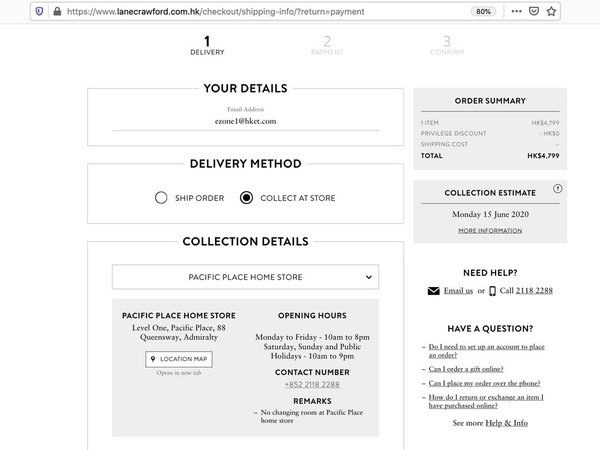Open the browser page actions ellipsis menu
The width and height of the screenshot is (600, 450).
(x=519, y=12)
